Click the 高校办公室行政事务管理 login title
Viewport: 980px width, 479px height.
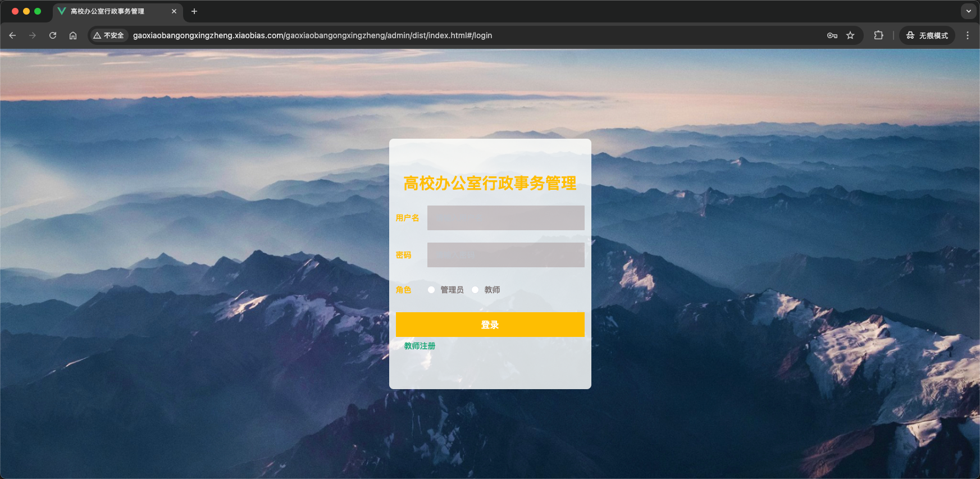tap(490, 183)
